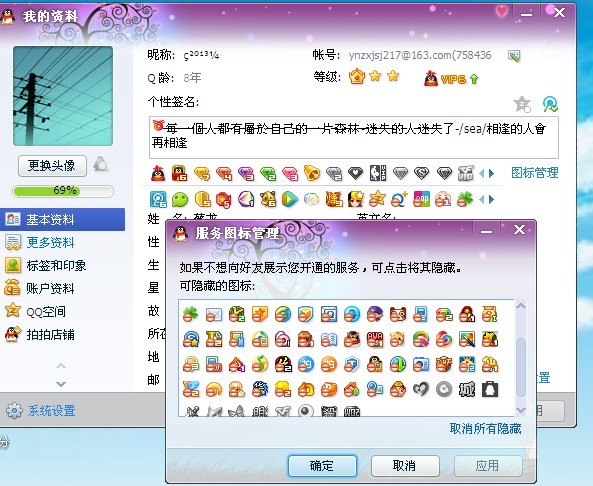Click the crown level icon
593x486 pixels.
[x=357, y=76]
